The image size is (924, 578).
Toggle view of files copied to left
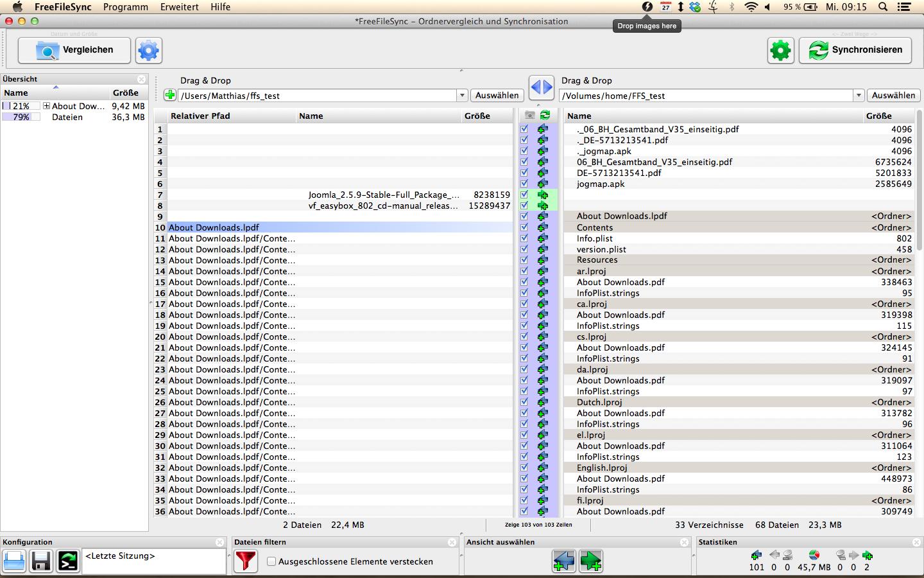coord(564,561)
